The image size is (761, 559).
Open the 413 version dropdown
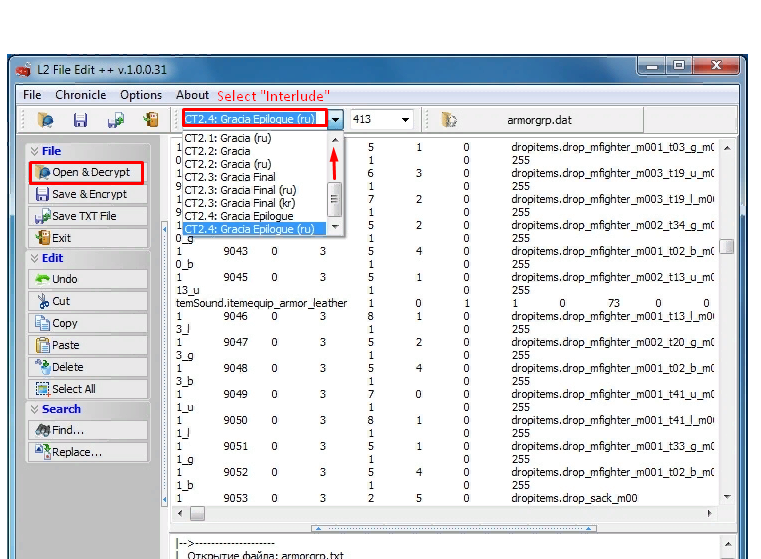pos(405,119)
